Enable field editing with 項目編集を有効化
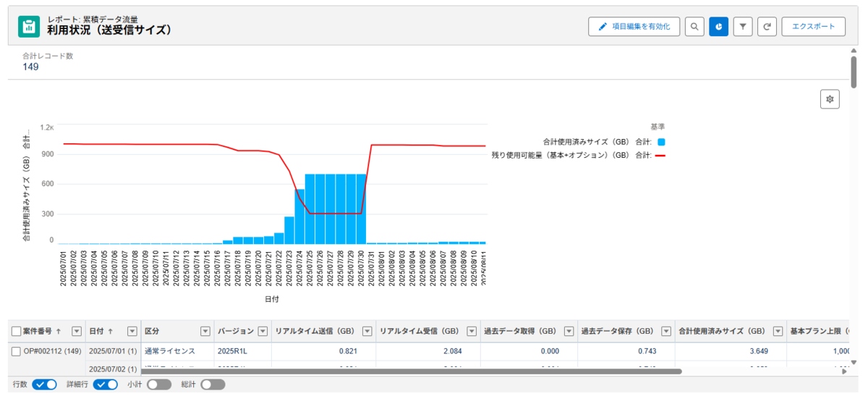The height and width of the screenshot is (399, 868). pos(634,27)
